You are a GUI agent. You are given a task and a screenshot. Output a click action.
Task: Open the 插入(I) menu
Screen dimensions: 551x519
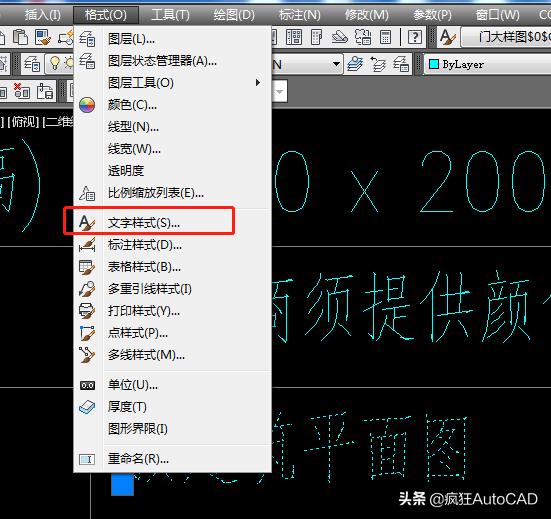coord(43,15)
